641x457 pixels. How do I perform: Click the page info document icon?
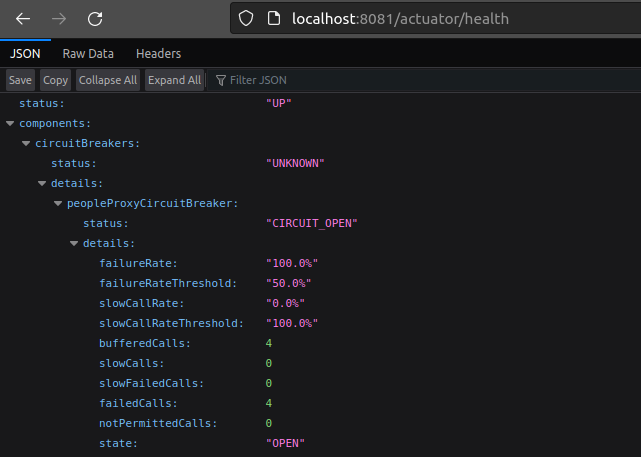pos(272,18)
